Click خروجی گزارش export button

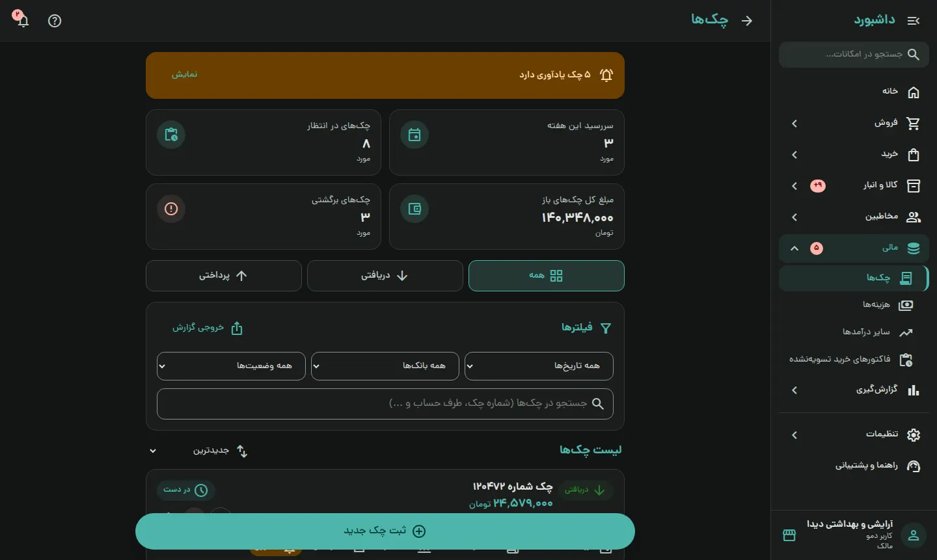[x=208, y=328]
